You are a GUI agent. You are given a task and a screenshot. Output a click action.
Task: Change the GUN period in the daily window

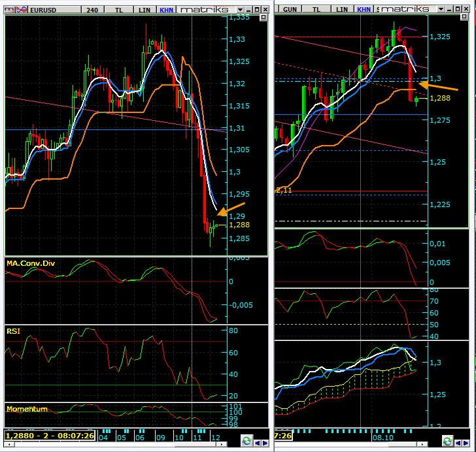pos(290,9)
